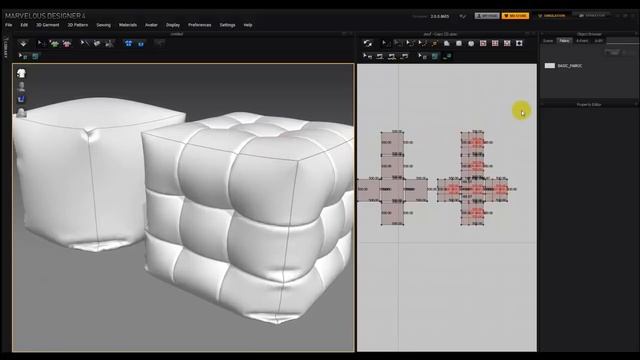Select the Circle pattern tool
The height and width of the screenshot is (360, 640).
(x=471, y=43)
